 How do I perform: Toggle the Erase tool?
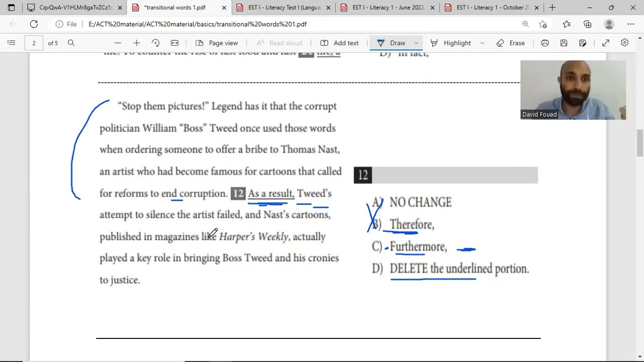511,43
